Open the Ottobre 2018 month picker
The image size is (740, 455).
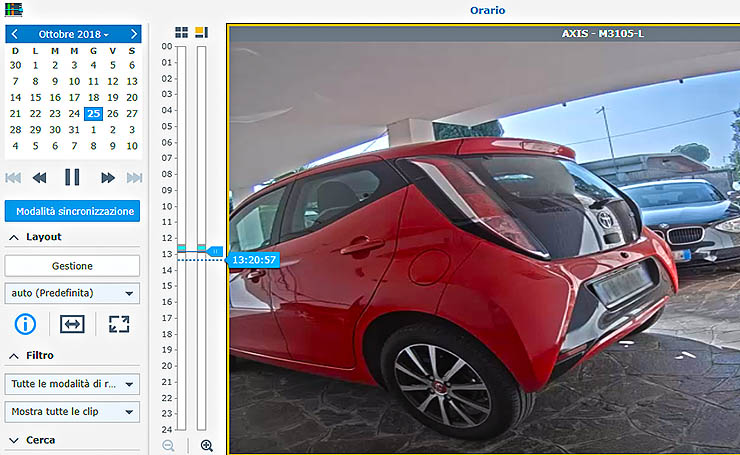click(x=73, y=34)
